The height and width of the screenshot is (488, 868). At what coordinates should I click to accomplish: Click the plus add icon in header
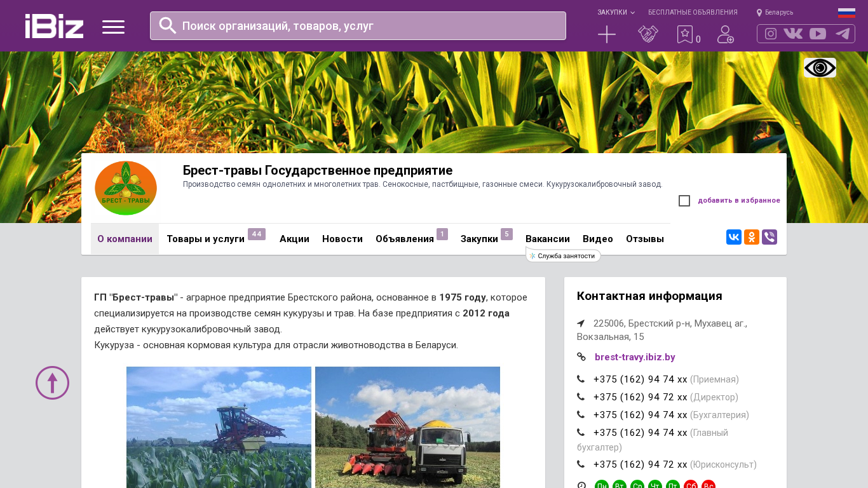[x=607, y=34]
